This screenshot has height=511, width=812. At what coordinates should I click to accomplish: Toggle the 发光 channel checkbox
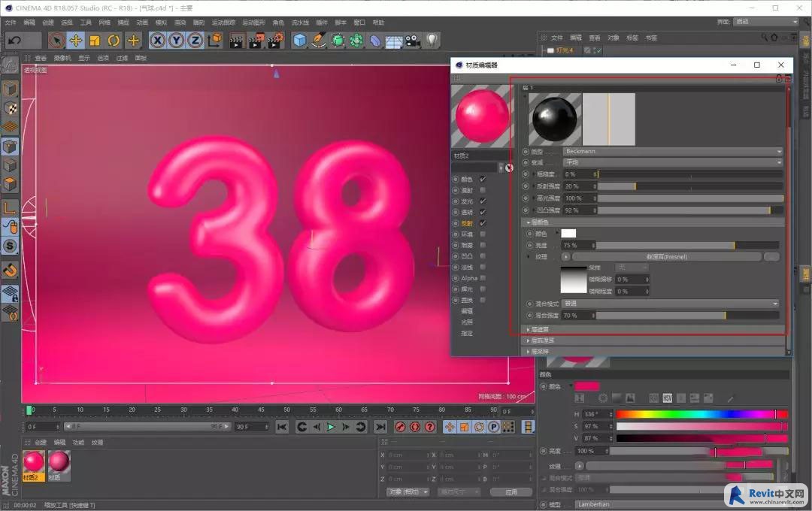(x=483, y=201)
